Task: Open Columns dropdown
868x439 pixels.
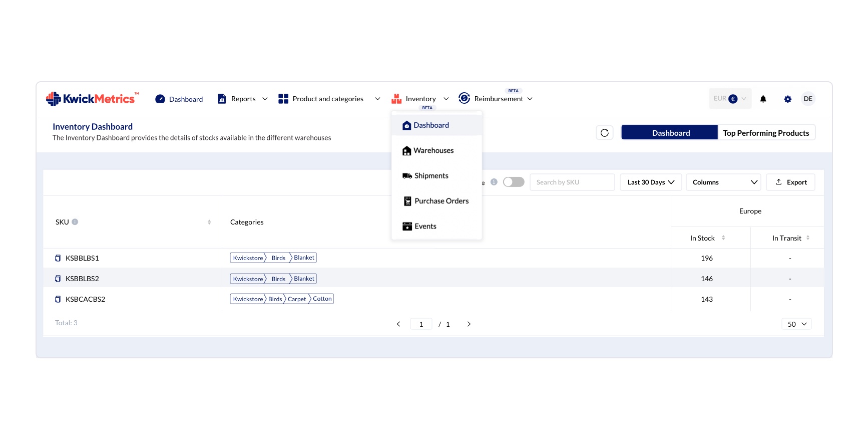Action: point(723,182)
